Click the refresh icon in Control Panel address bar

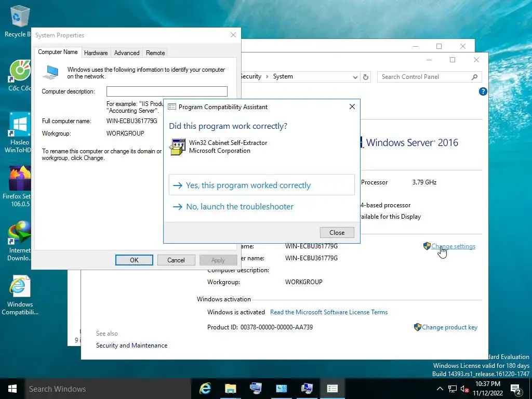tap(365, 77)
